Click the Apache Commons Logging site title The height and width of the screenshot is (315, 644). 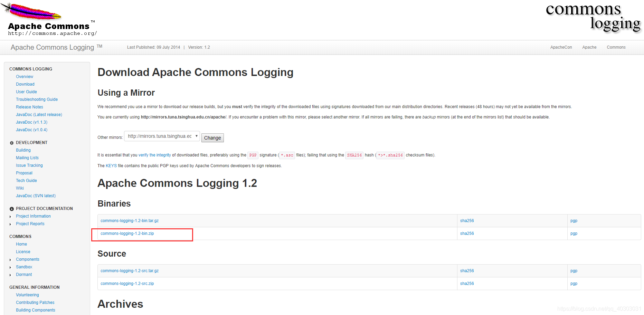56,47
